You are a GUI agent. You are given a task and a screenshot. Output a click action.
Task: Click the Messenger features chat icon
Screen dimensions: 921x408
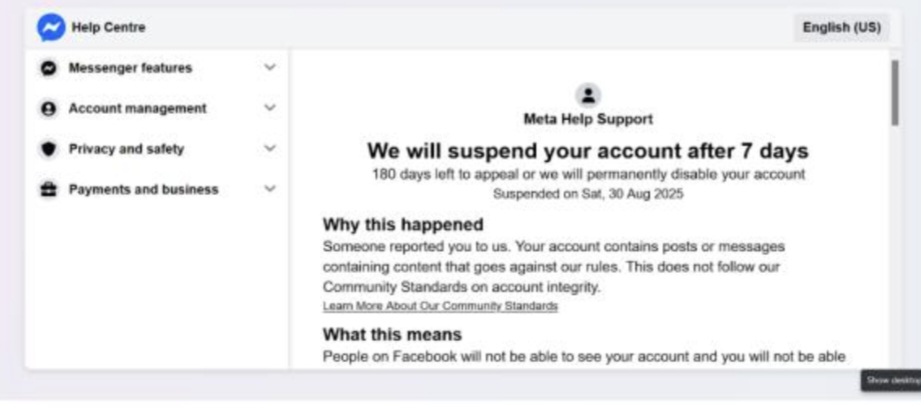tap(48, 68)
